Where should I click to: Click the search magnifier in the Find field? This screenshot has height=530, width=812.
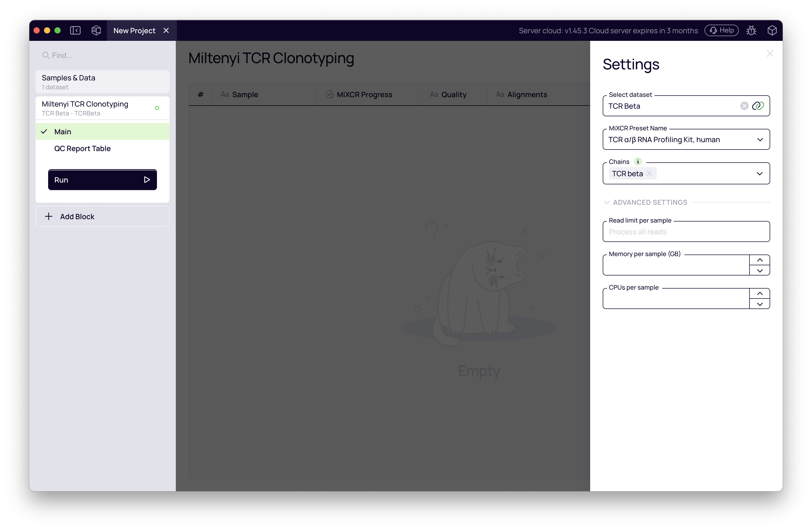pos(46,55)
